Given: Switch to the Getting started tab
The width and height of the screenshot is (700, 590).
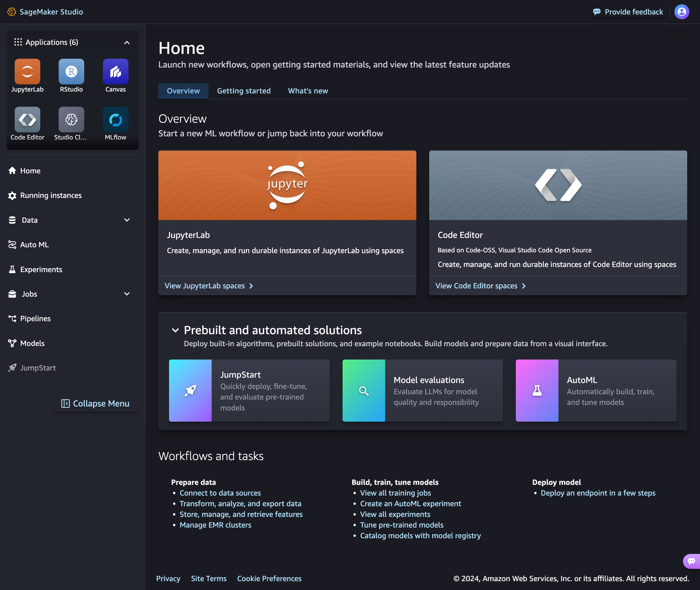Looking at the screenshot, I should pos(244,91).
